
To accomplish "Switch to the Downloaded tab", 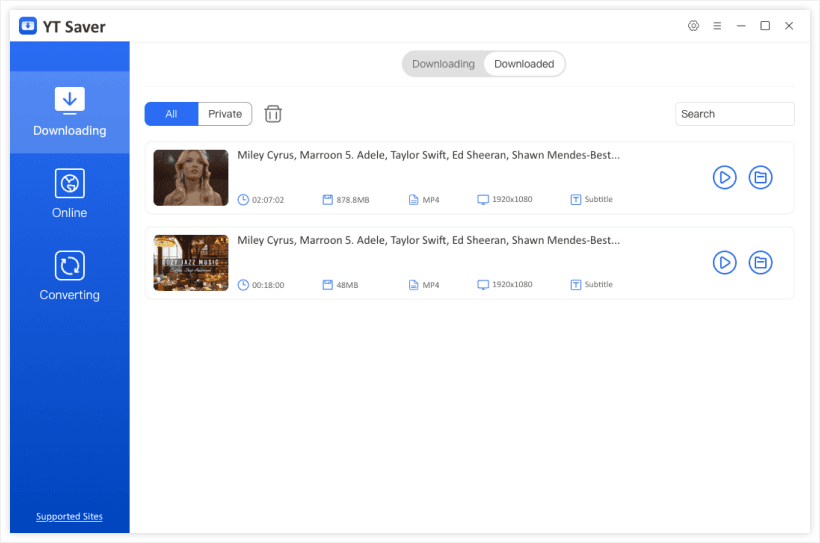I will [524, 64].
